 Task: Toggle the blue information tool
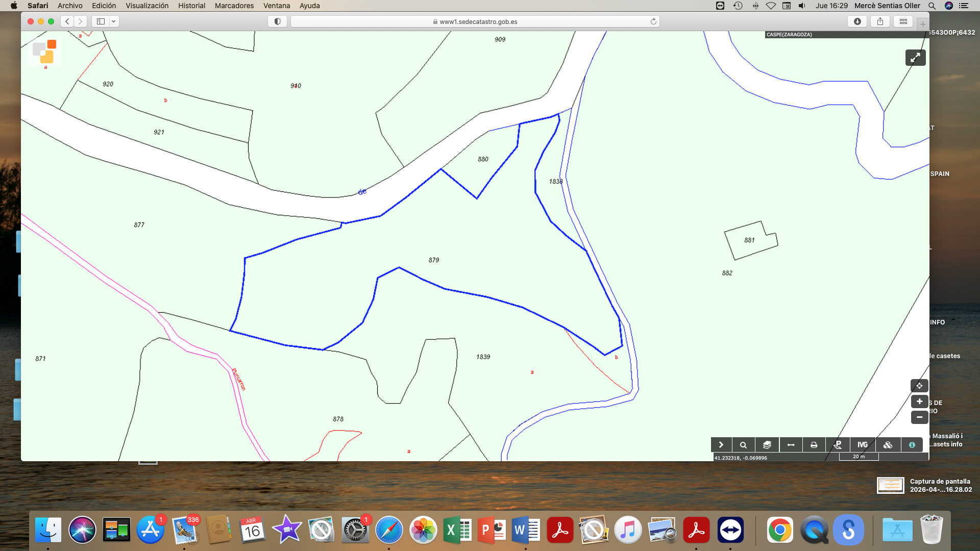pyautogui.click(x=912, y=445)
